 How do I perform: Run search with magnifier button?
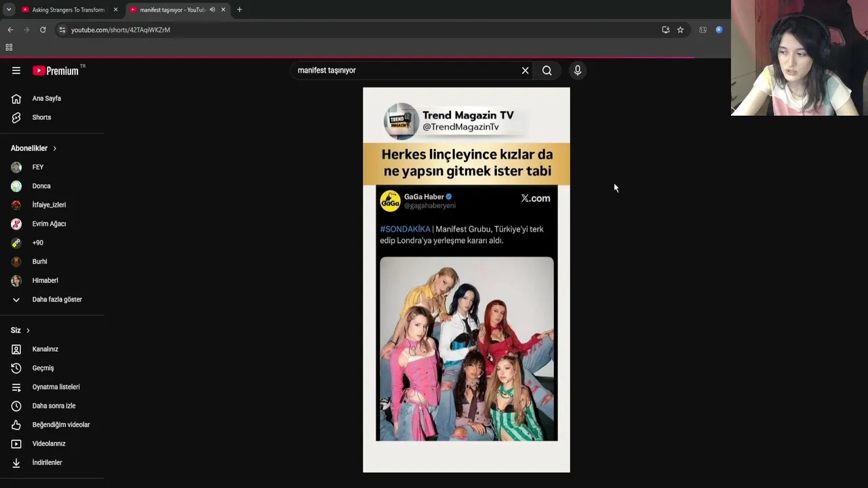(547, 70)
